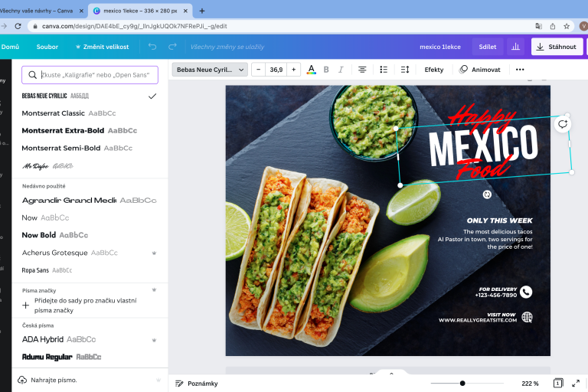588x392 pixels.
Task: Click the zoom slider handle
Action: [x=462, y=383]
